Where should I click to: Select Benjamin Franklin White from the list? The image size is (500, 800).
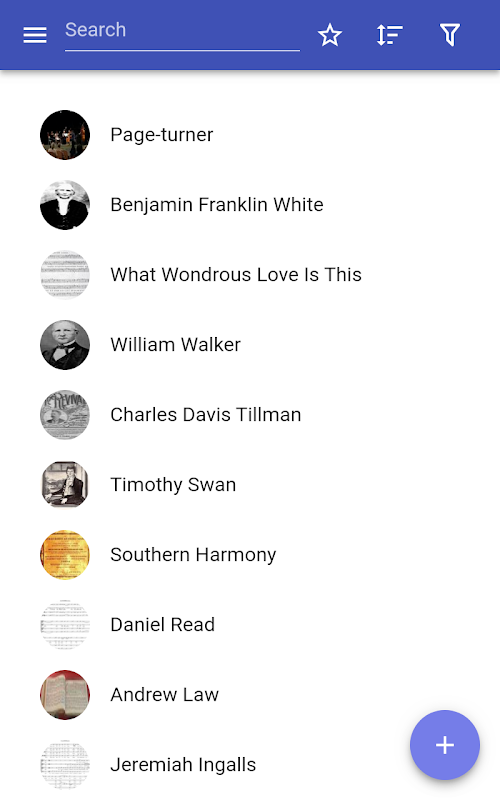pos(250,205)
